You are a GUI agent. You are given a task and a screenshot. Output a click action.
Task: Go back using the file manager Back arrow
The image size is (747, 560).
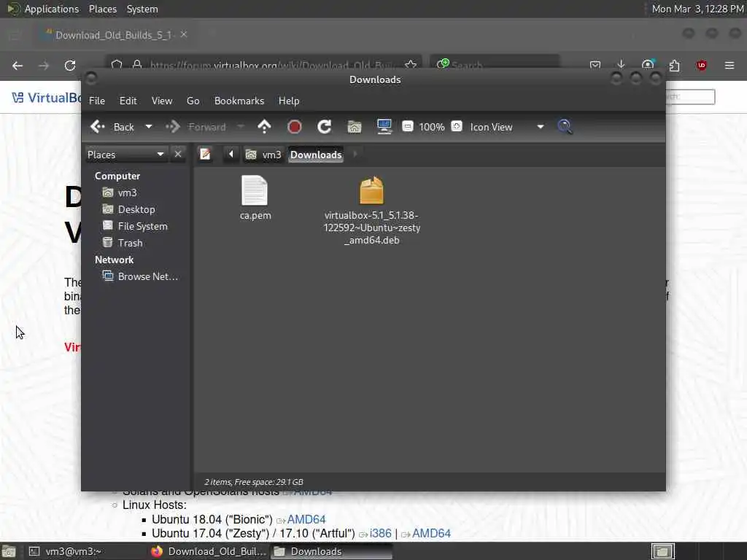[112, 127]
